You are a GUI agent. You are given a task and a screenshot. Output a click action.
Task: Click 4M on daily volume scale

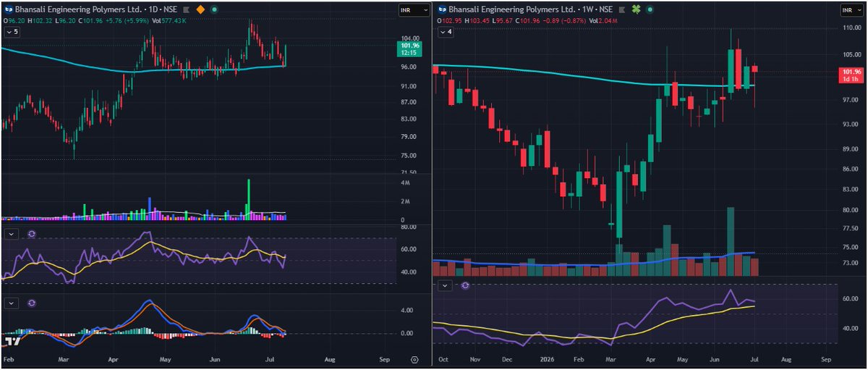click(406, 182)
